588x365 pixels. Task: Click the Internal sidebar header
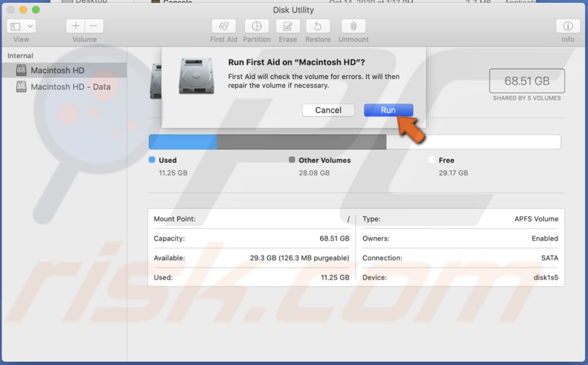(20, 56)
